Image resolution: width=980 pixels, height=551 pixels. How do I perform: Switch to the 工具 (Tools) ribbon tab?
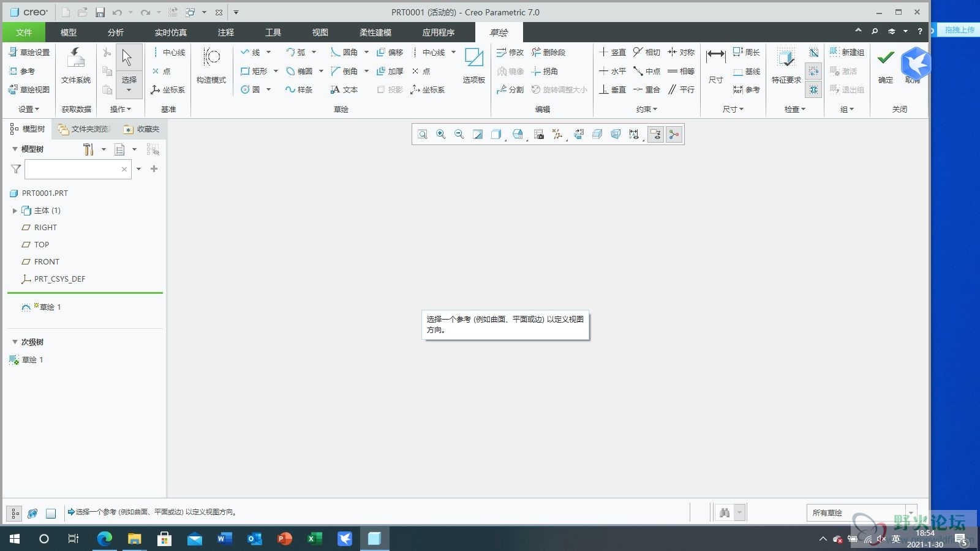pos(273,32)
